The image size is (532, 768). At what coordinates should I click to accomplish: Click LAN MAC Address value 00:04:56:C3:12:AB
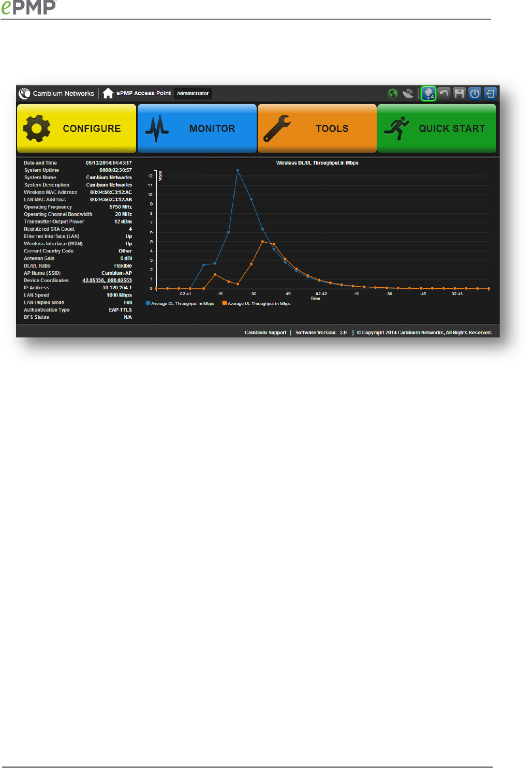click(x=111, y=200)
